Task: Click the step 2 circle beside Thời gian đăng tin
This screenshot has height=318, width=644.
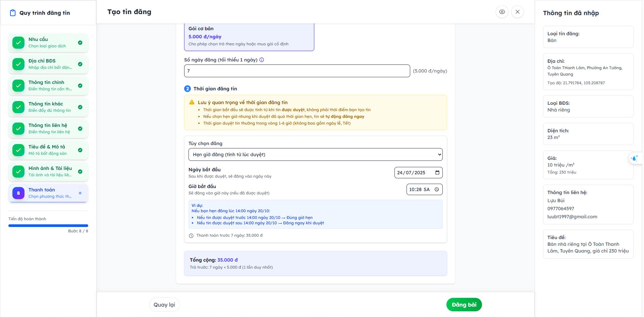Action: [x=187, y=89]
